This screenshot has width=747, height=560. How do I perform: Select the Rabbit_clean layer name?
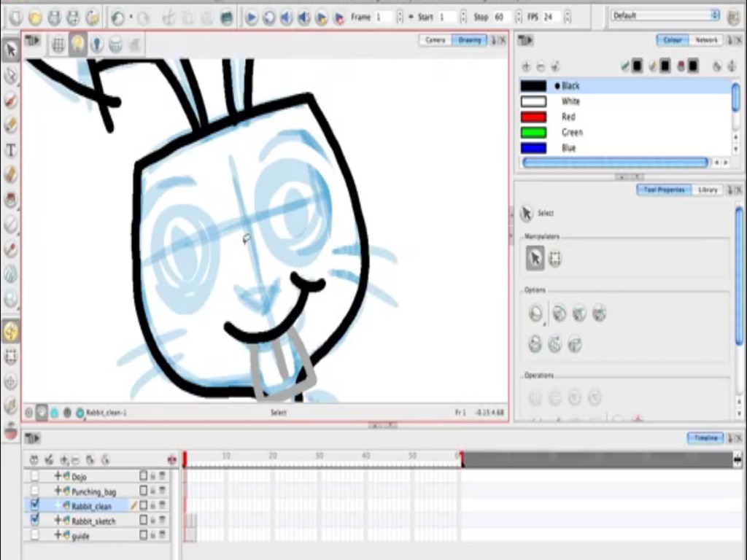tap(91, 506)
